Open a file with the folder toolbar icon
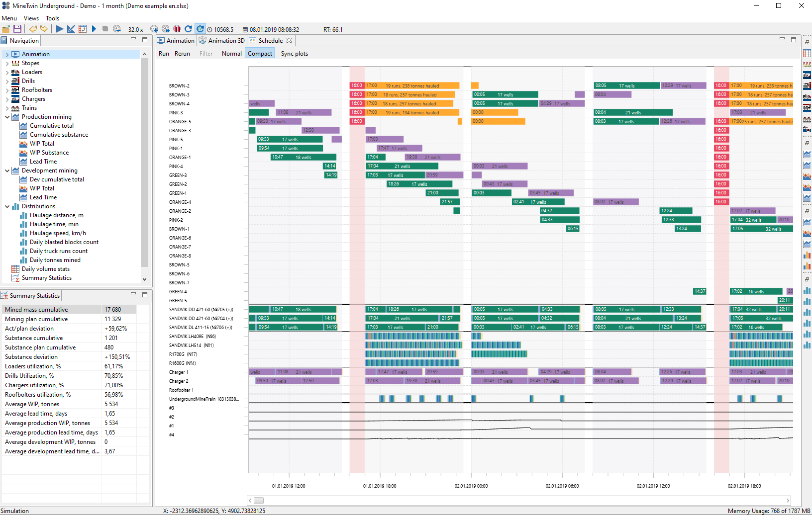 coord(6,29)
